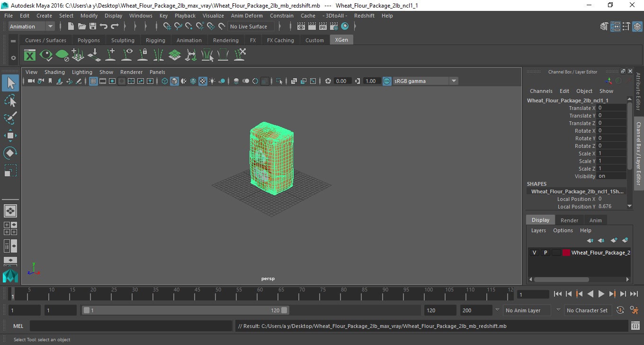
Task: Click the save scene icon
Action: (93, 27)
